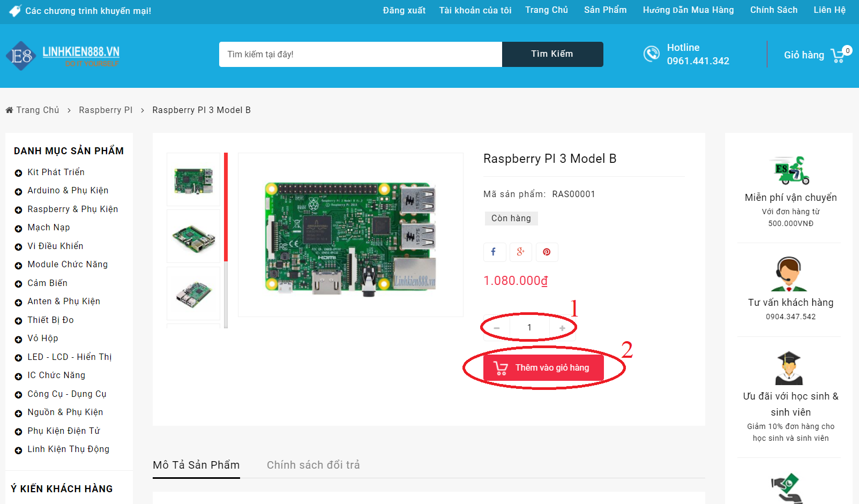The height and width of the screenshot is (504, 859).
Task: Expand plus icon beside Anten & Phụ Kiện
Action: [18, 302]
